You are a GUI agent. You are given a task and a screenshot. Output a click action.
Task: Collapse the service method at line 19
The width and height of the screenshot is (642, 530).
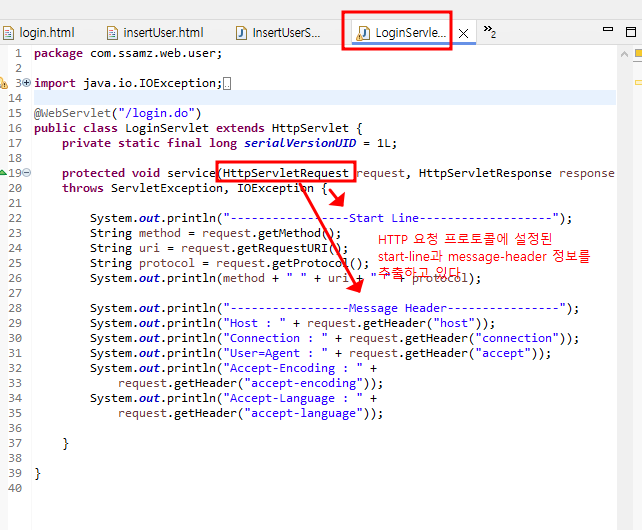[27, 173]
